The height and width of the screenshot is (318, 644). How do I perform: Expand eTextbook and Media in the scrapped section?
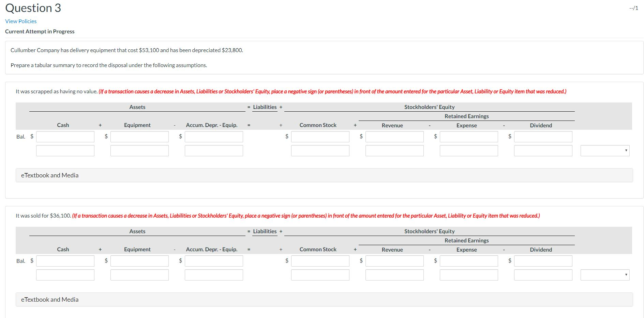(49, 175)
